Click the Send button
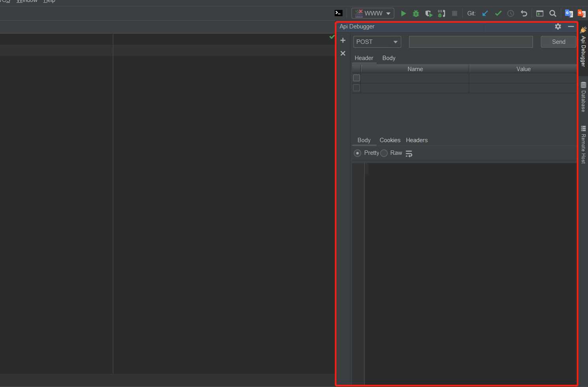Screen dimensions: 588x387 click(558, 42)
